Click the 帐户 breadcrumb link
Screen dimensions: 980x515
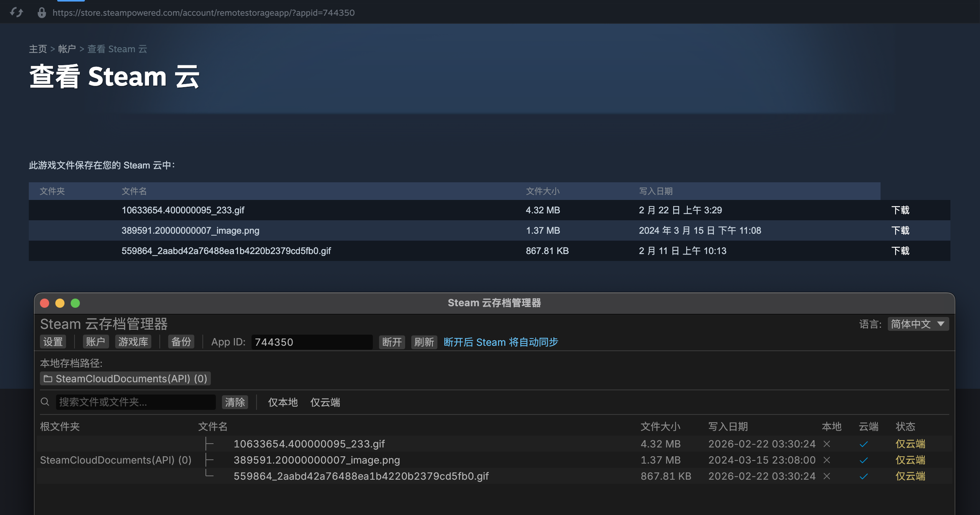tap(67, 49)
